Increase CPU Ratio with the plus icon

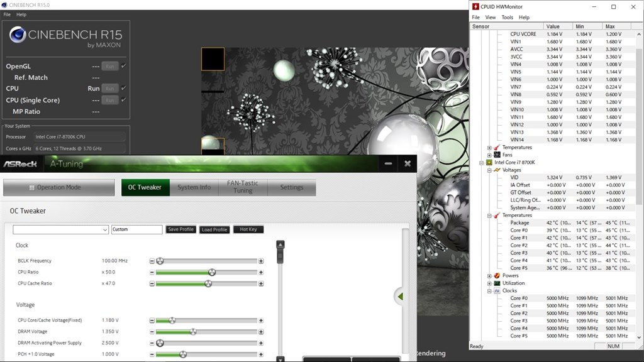click(261, 273)
